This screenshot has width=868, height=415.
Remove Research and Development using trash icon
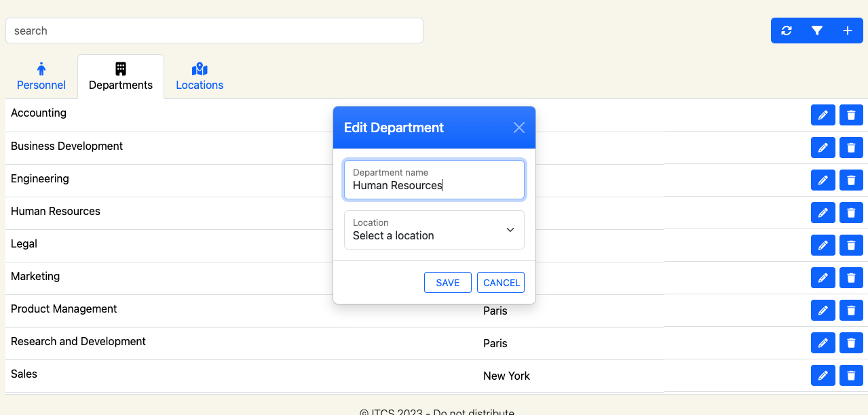[x=851, y=343]
